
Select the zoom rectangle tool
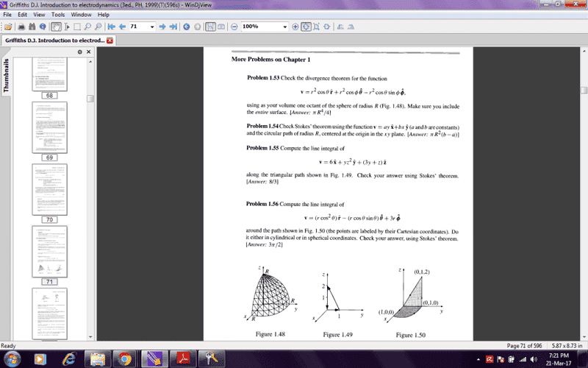[98, 26]
